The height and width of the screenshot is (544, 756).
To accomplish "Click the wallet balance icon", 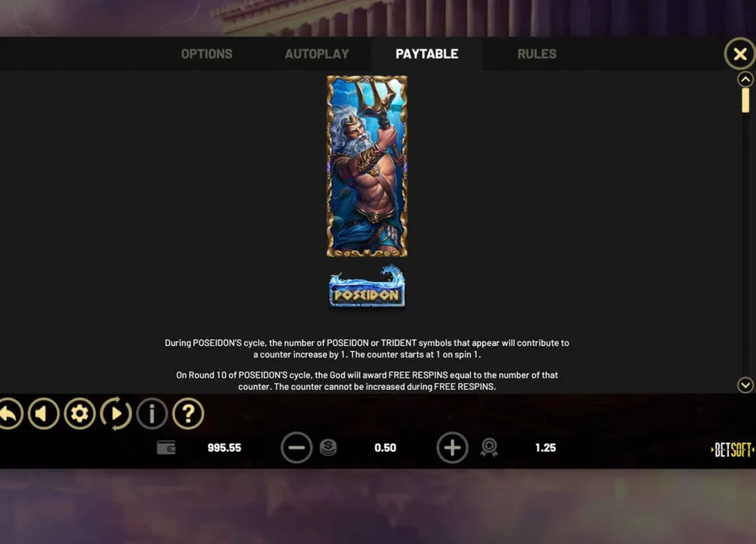I will [x=166, y=447].
